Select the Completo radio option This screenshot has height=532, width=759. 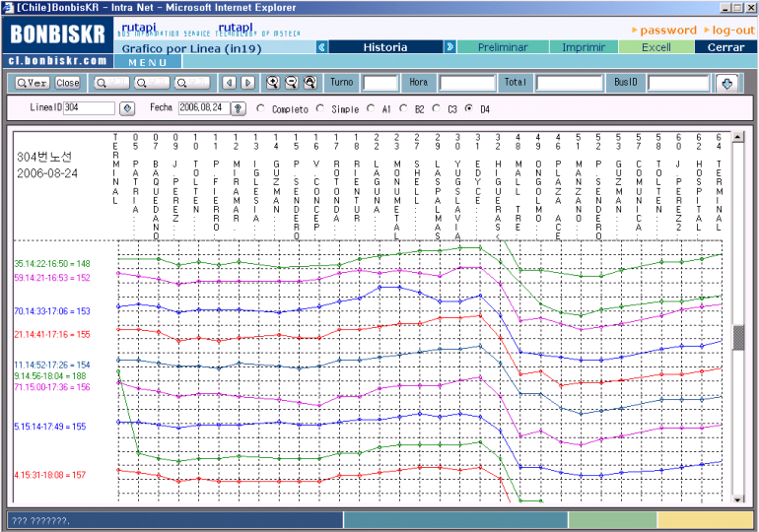[x=260, y=108]
